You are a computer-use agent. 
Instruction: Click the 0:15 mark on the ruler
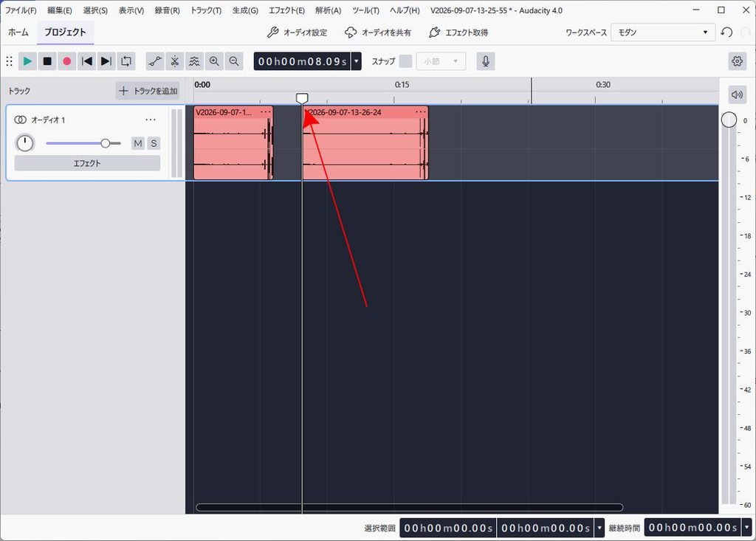pos(402,85)
